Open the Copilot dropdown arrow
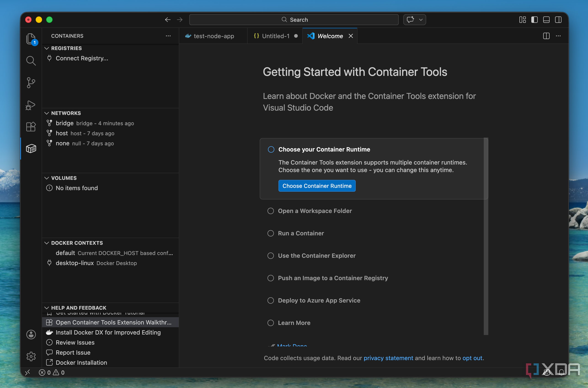The height and width of the screenshot is (388, 588). (x=421, y=20)
